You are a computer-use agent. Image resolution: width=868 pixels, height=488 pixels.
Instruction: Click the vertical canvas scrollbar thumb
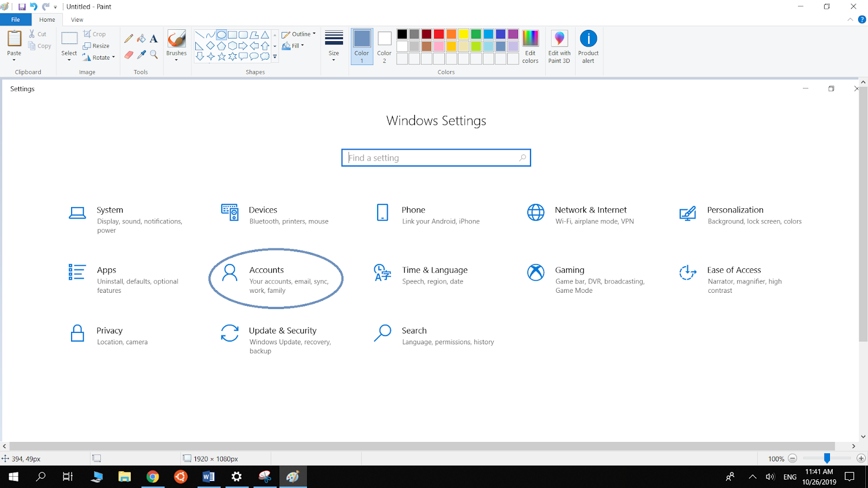863,214
